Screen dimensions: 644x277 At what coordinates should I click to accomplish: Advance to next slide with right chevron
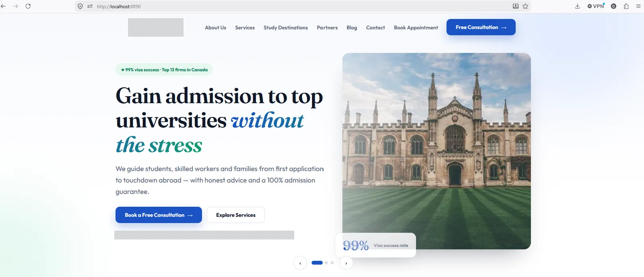pos(346,263)
